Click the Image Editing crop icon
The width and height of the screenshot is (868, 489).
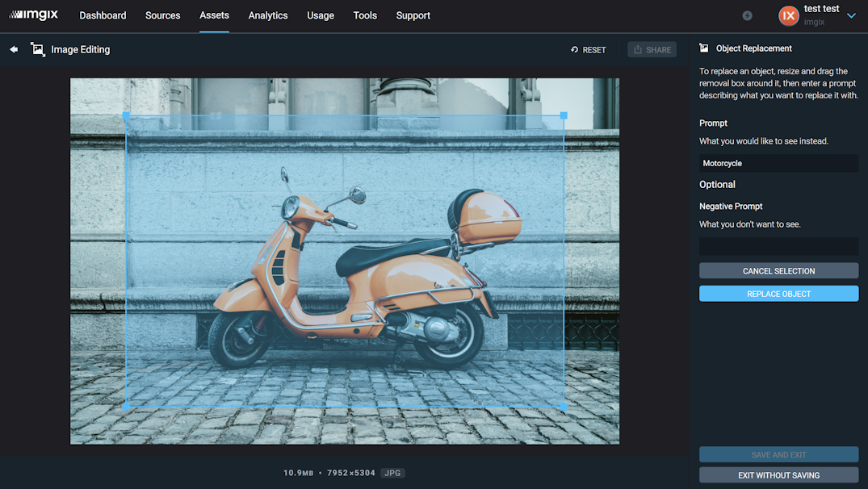click(x=37, y=48)
